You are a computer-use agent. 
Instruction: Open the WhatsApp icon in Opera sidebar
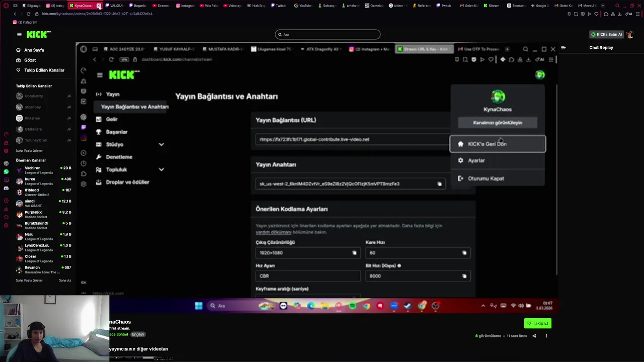6,171
